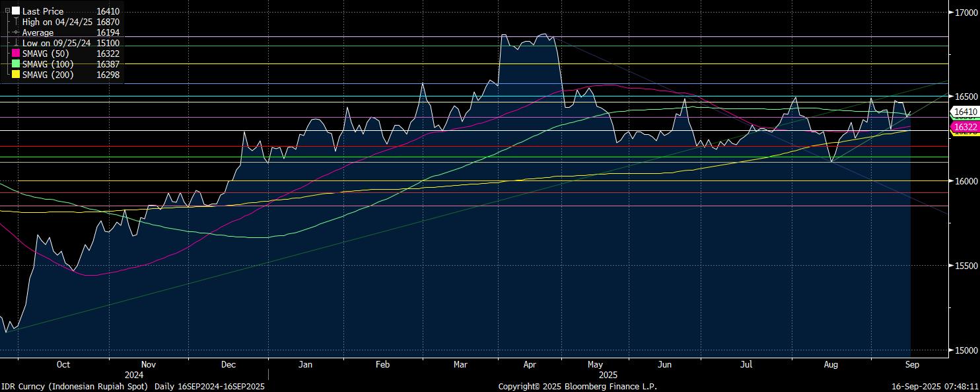980x392 pixels.
Task: Click the magenta SMAVG (50) swatch
Action: pyautogui.click(x=16, y=54)
